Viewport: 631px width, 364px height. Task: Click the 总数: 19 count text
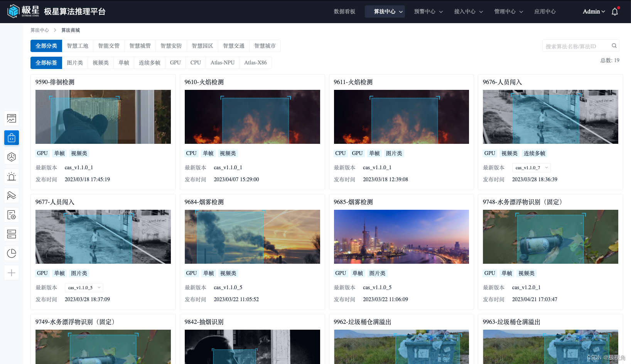pyautogui.click(x=610, y=61)
